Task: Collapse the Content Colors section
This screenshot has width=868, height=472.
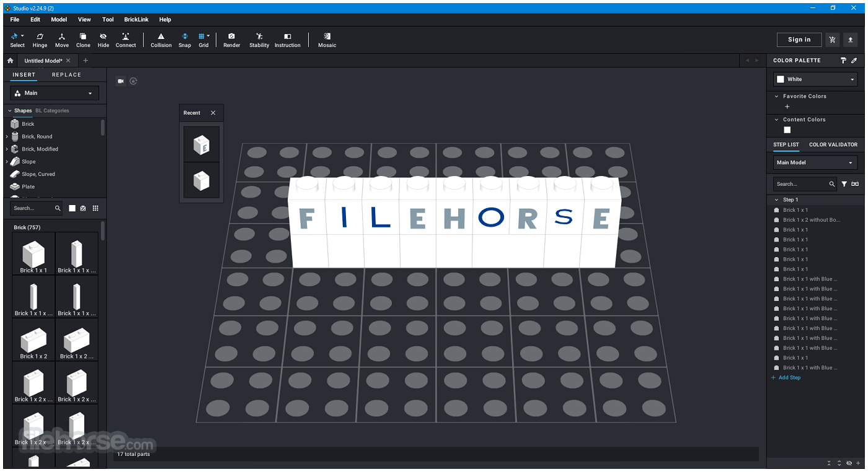Action: click(776, 120)
